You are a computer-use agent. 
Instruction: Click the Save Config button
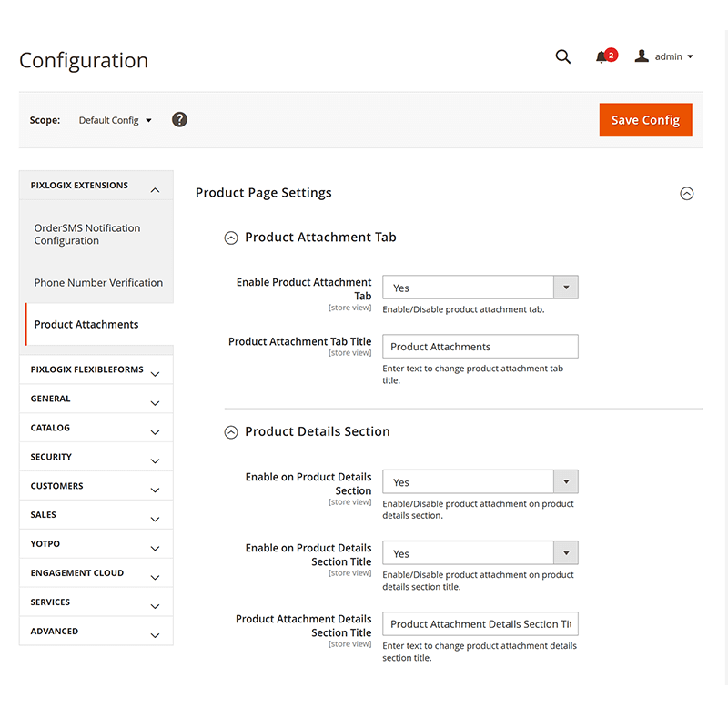coord(645,119)
